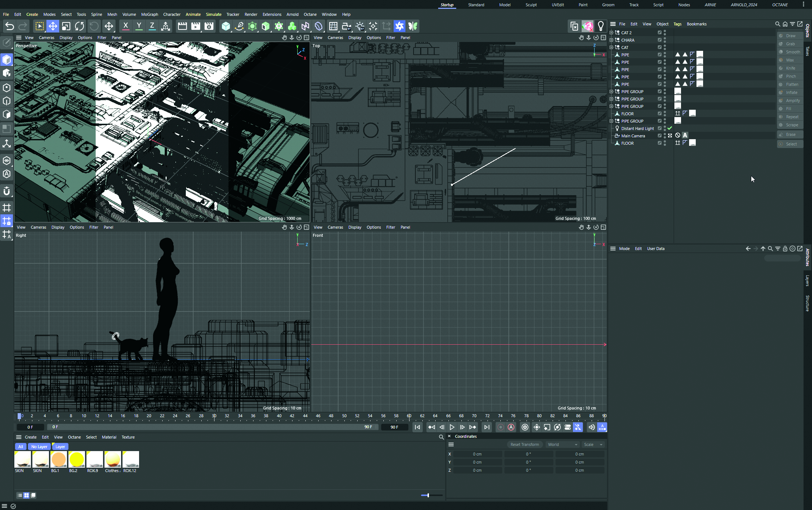The width and height of the screenshot is (812, 510).
Task: Switch to the UVEdit layout tab
Action: coord(557,5)
